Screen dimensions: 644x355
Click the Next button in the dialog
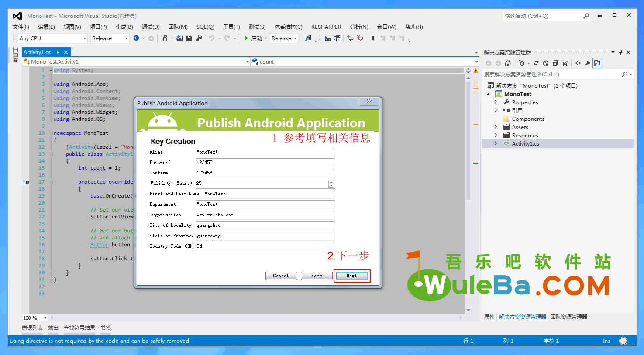pos(352,276)
